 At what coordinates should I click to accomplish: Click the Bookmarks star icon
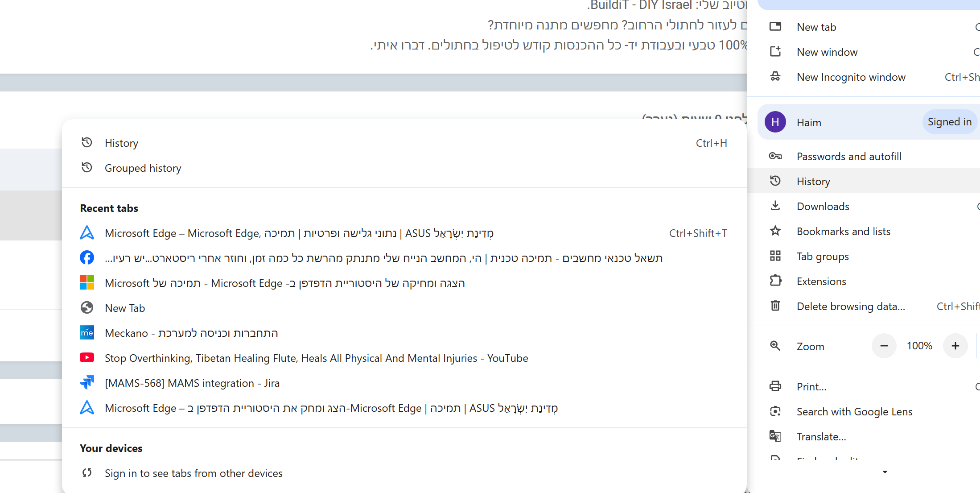click(775, 231)
